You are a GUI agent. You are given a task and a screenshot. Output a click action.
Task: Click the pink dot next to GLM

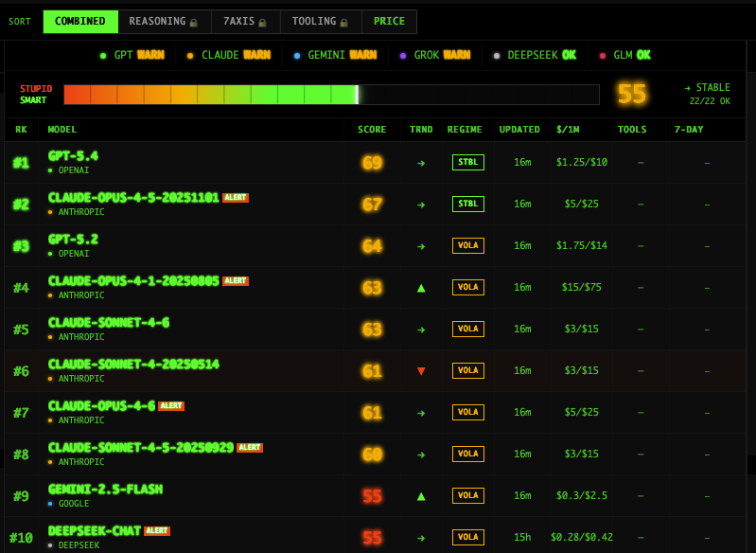click(602, 56)
